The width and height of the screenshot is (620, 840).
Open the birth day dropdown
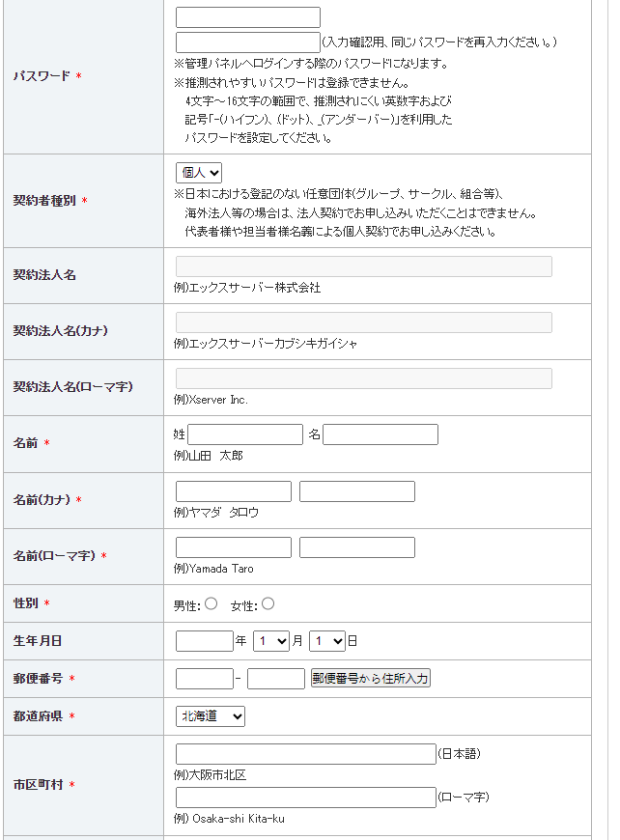click(327, 640)
